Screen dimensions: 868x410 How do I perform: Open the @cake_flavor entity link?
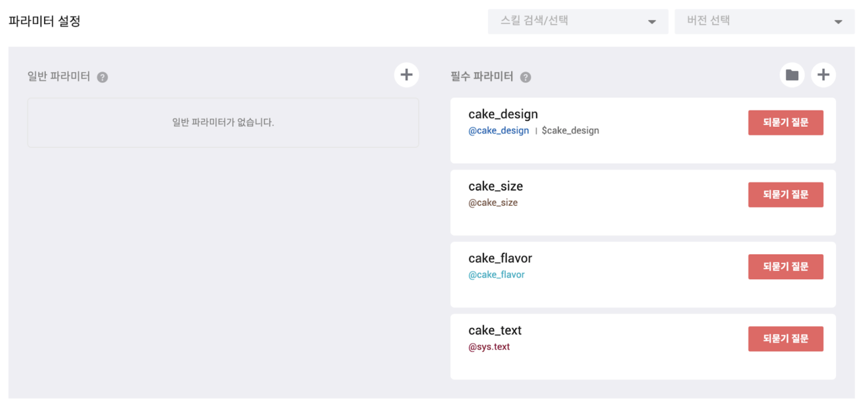(x=496, y=275)
